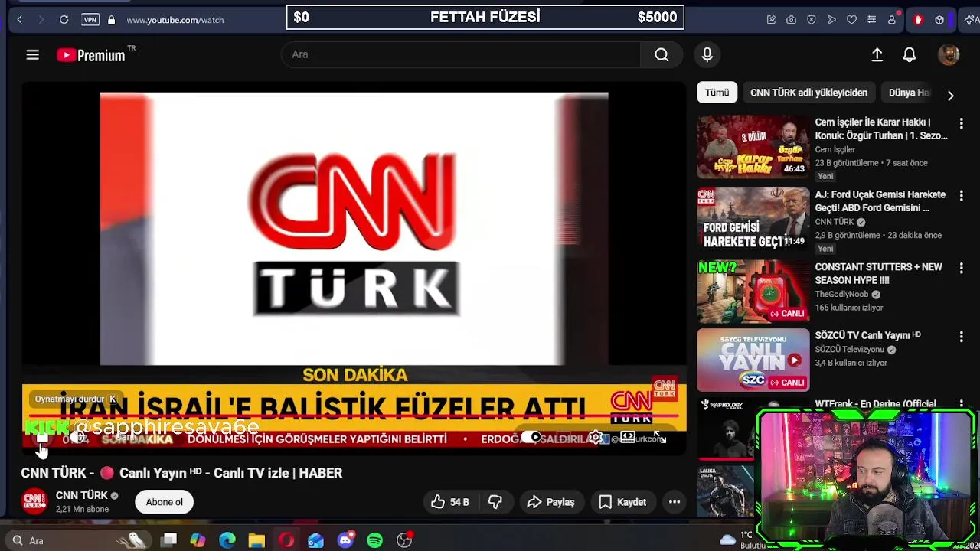
Task: Pause the video player
Action: click(x=43, y=439)
